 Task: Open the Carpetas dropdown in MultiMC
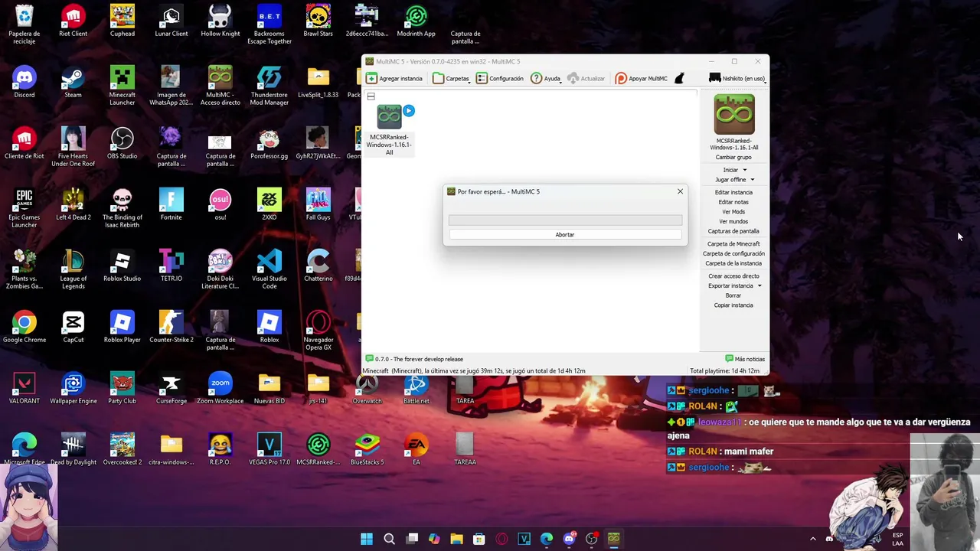pos(451,78)
